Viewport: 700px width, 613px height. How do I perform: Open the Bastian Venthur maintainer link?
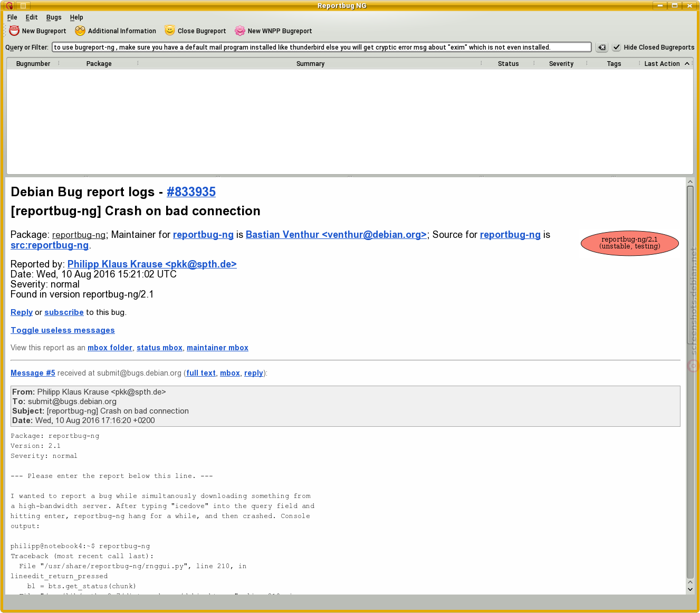(336, 235)
